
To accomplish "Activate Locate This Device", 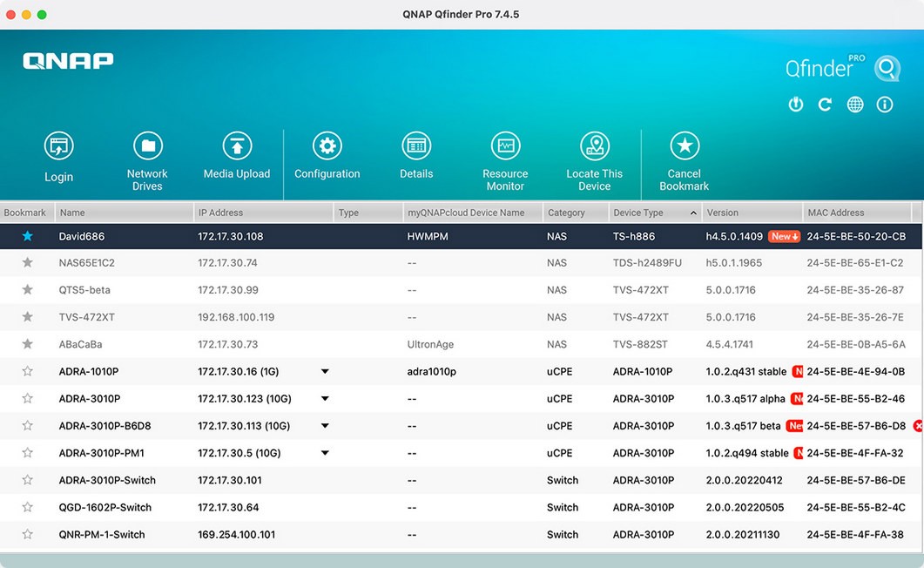I will pyautogui.click(x=595, y=146).
